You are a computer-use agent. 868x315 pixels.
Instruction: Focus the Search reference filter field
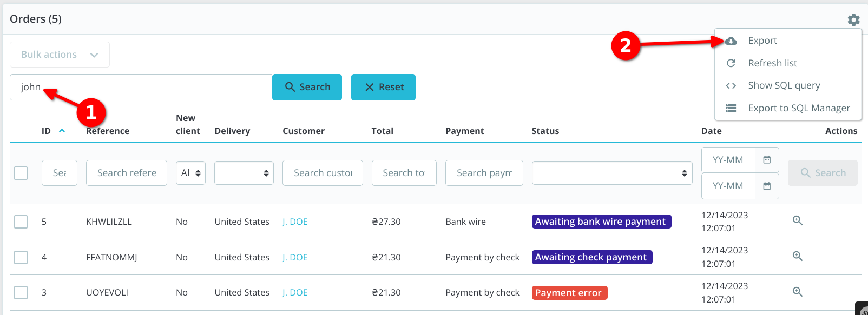pos(126,173)
